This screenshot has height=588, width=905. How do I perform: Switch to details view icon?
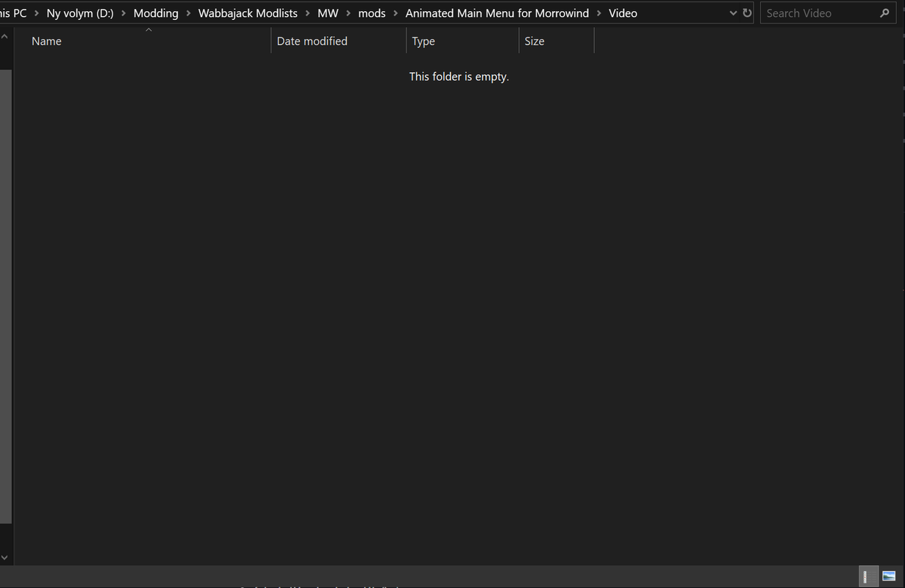[x=868, y=577]
